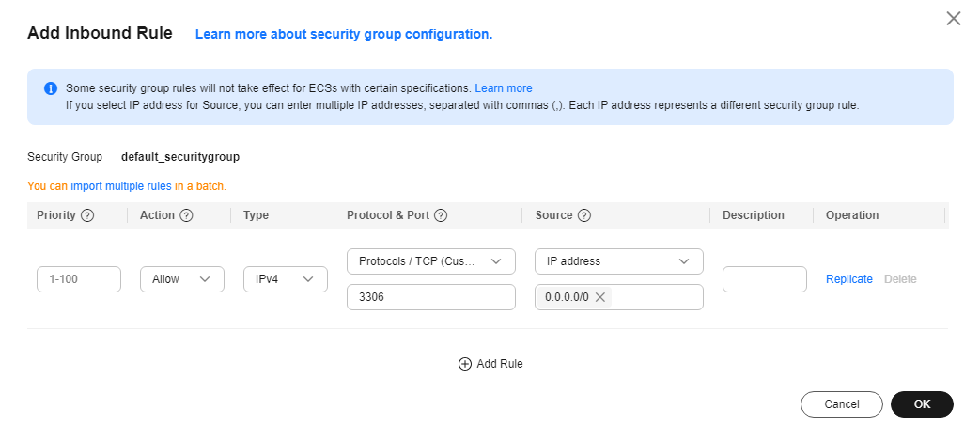
Task: Open the IP address source dropdown
Action: [619, 261]
